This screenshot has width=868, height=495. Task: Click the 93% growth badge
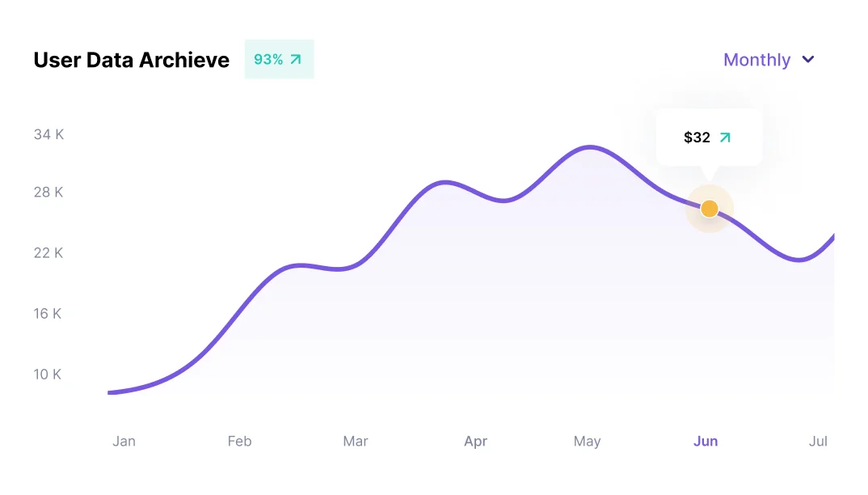pos(279,59)
